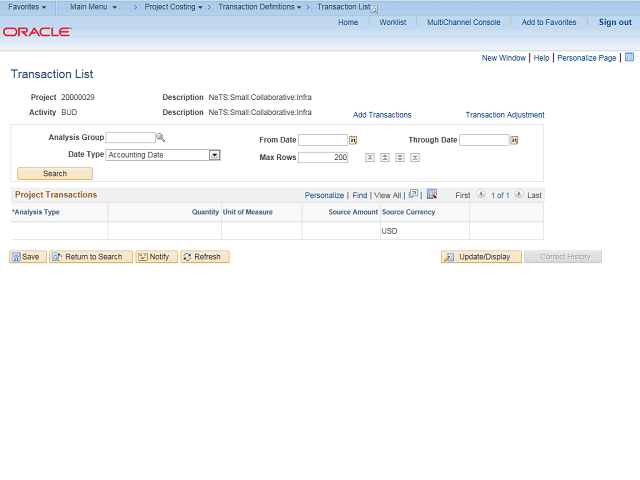Open Project Costing breadcrumb menu

(x=173, y=7)
